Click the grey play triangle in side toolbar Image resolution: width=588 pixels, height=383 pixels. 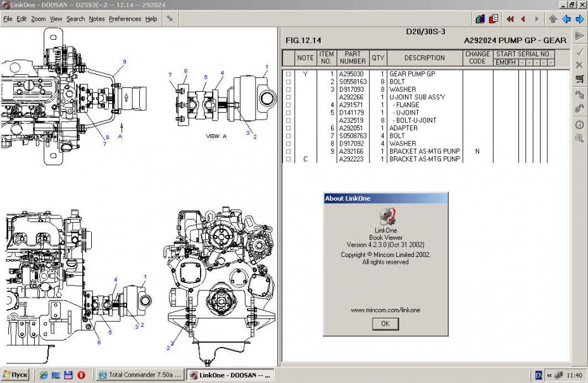tap(579, 36)
